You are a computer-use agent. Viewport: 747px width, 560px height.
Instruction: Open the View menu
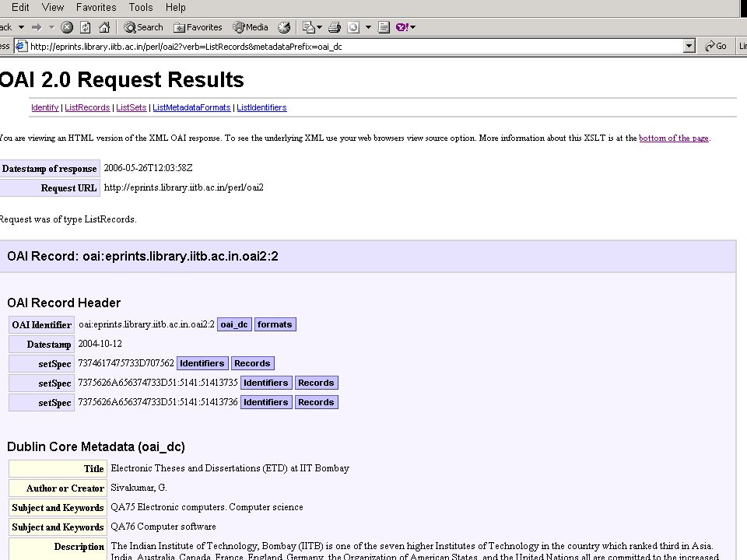(x=52, y=7)
